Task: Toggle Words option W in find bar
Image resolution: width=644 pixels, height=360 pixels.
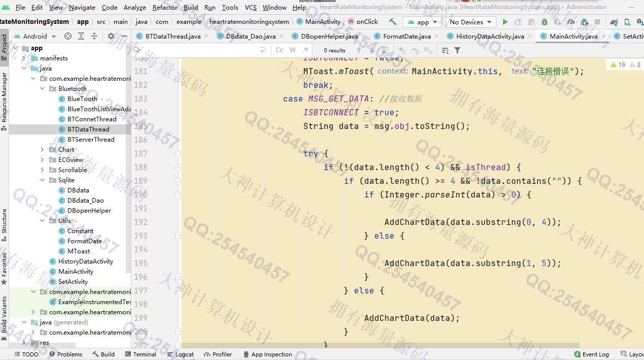Action: click(293, 50)
